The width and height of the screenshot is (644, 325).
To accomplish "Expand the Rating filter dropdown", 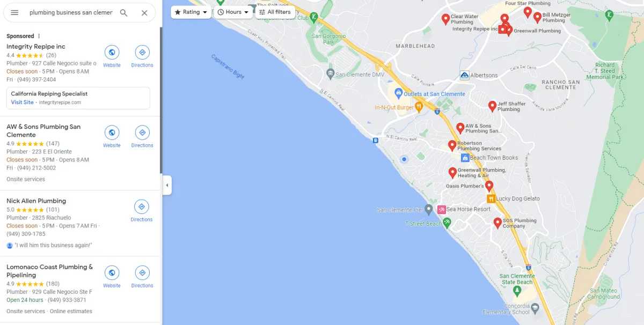I will coord(191,12).
